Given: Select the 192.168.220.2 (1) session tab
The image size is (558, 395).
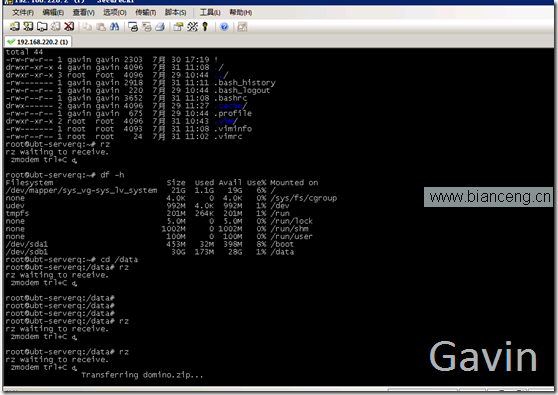Looking at the screenshot, I should point(38,42).
